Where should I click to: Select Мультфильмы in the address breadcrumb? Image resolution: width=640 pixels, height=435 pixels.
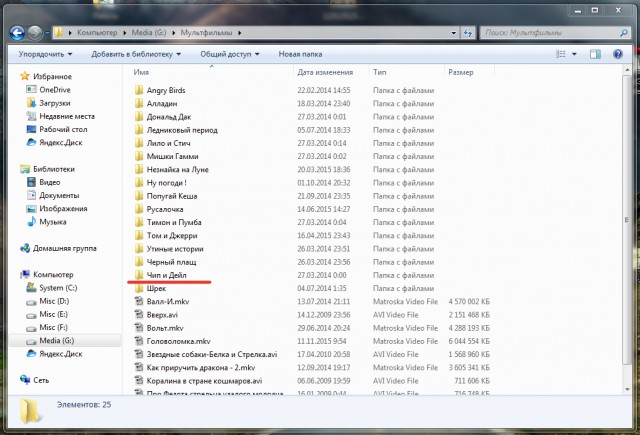206,33
